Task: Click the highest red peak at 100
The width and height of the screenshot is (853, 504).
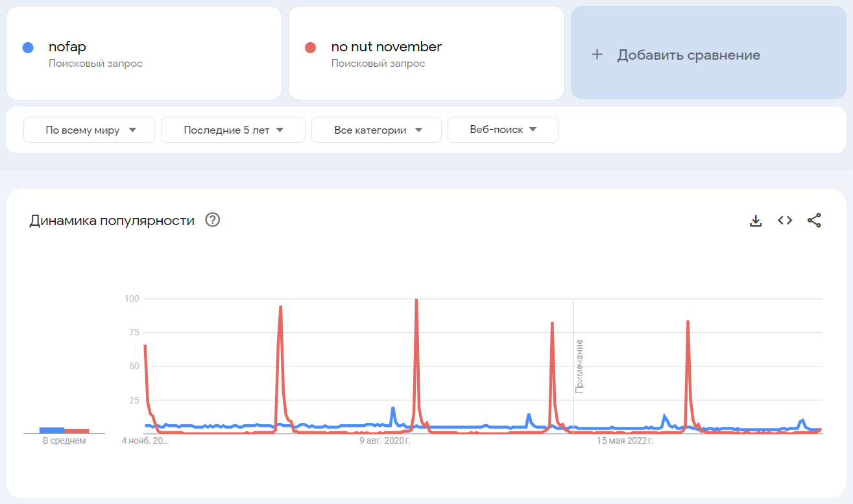Action: pyautogui.click(x=416, y=300)
